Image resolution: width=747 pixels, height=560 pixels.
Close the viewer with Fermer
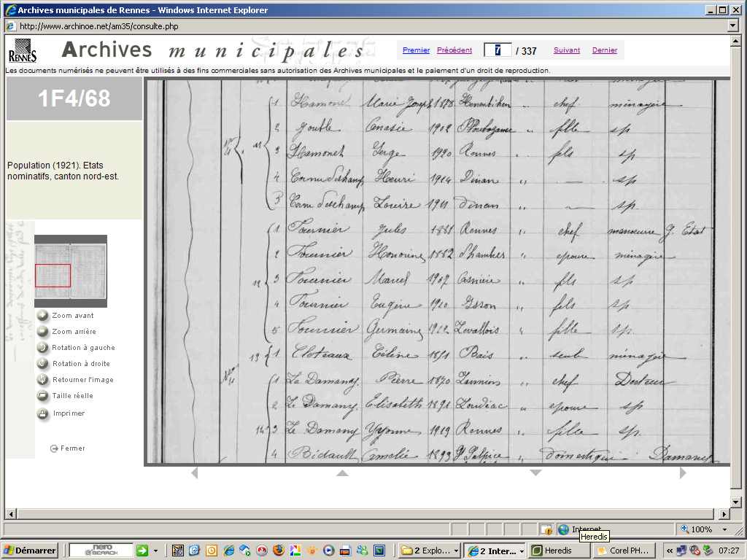coord(68,448)
